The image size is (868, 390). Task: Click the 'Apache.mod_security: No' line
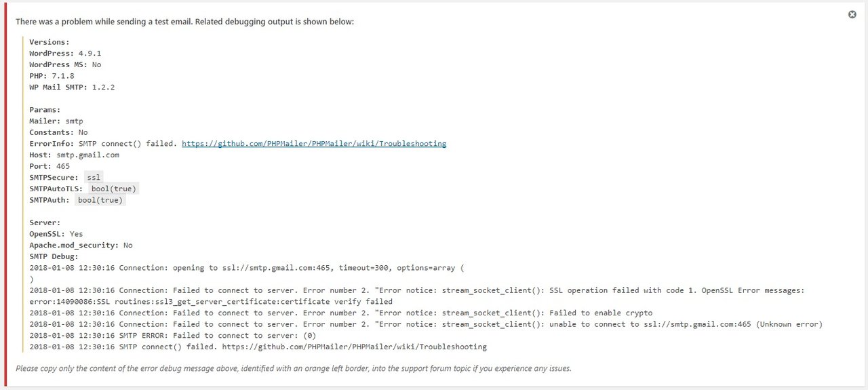click(x=81, y=246)
